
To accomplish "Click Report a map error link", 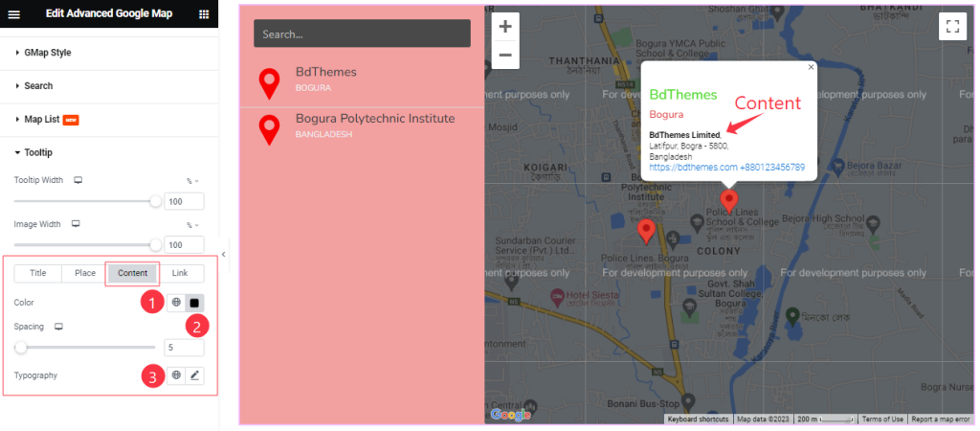I will [x=940, y=420].
